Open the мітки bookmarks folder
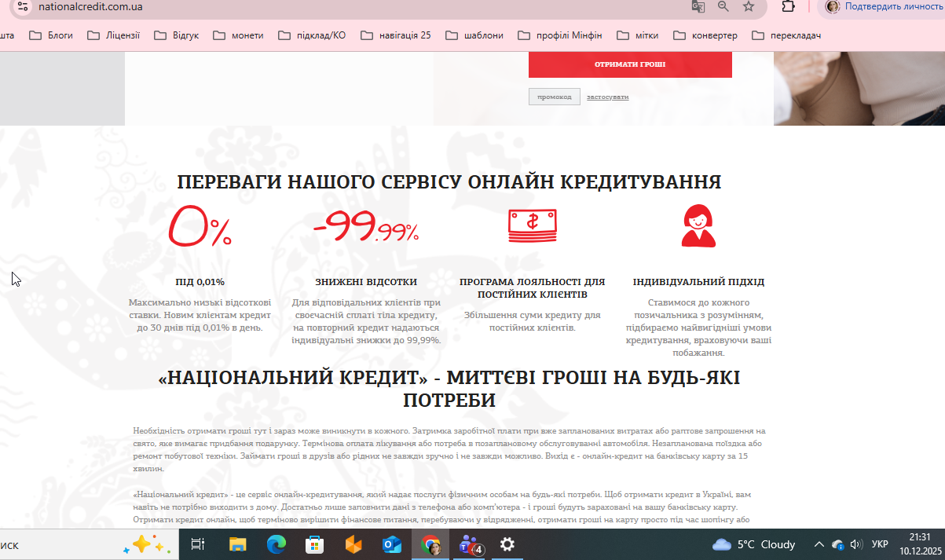945x560 pixels. click(637, 35)
